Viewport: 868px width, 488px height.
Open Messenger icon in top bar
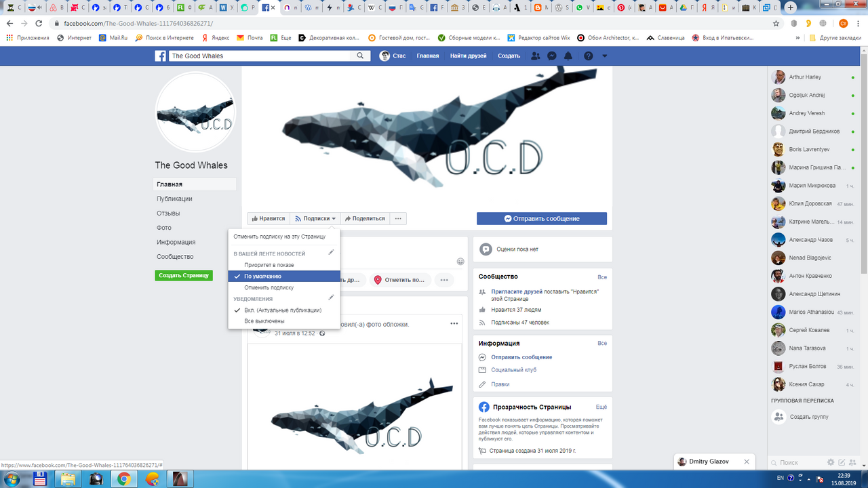(552, 56)
